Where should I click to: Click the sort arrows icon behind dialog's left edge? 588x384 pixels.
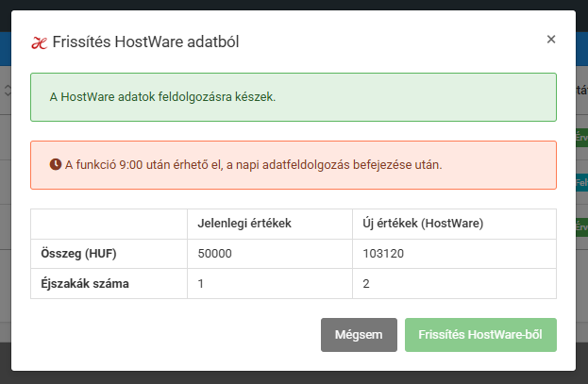[x=7, y=92]
